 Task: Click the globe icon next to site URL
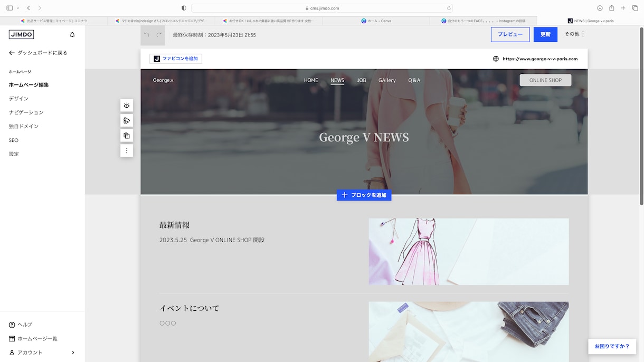pyautogui.click(x=496, y=59)
